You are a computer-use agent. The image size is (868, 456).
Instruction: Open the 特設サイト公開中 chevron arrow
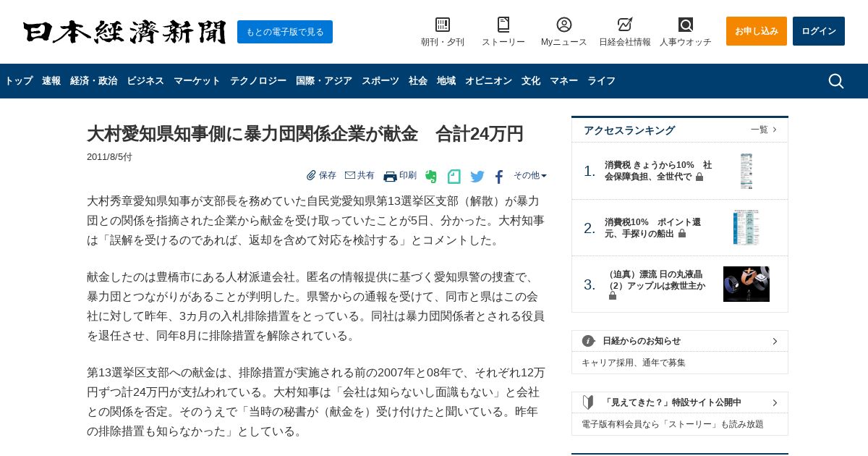(775, 402)
